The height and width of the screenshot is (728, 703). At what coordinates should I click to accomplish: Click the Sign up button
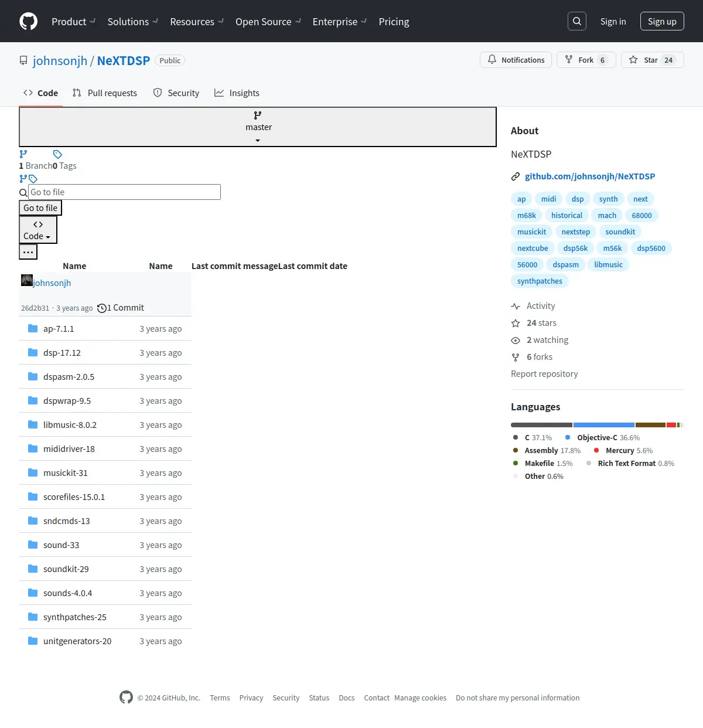coord(662,21)
